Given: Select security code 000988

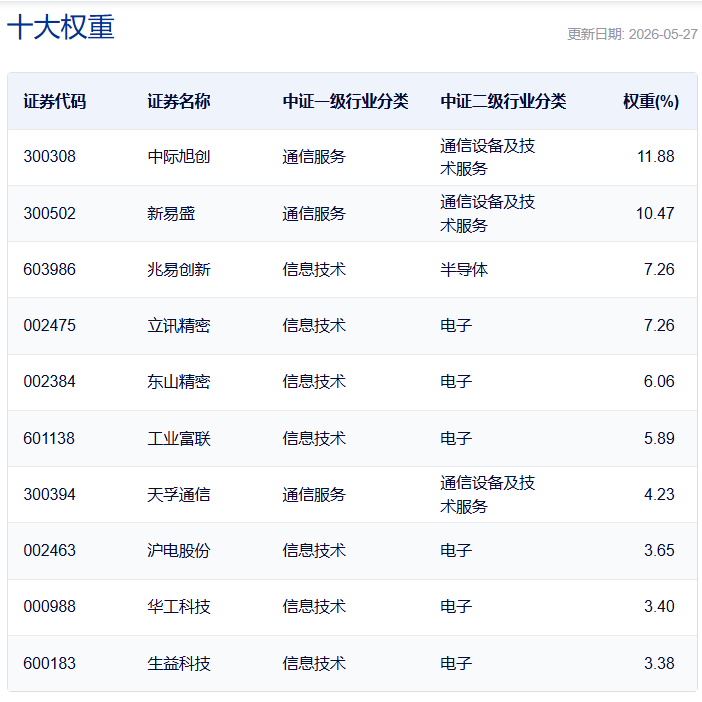Looking at the screenshot, I should pos(50,607).
